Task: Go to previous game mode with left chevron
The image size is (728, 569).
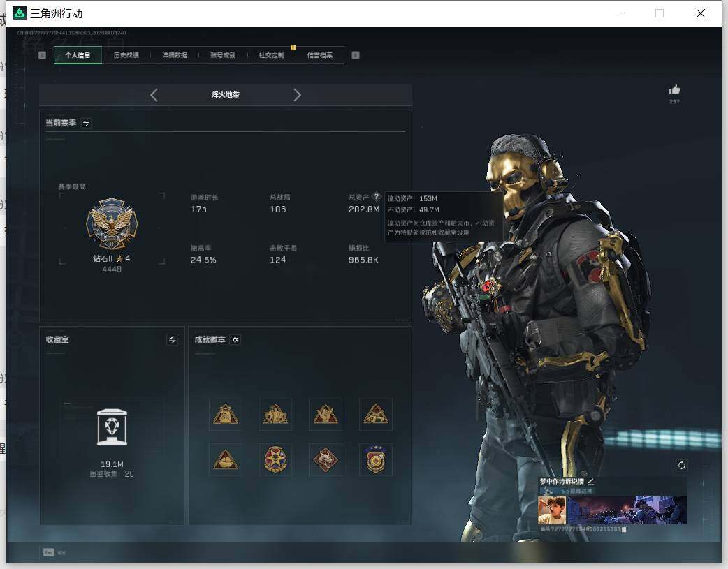Action: pyautogui.click(x=154, y=95)
